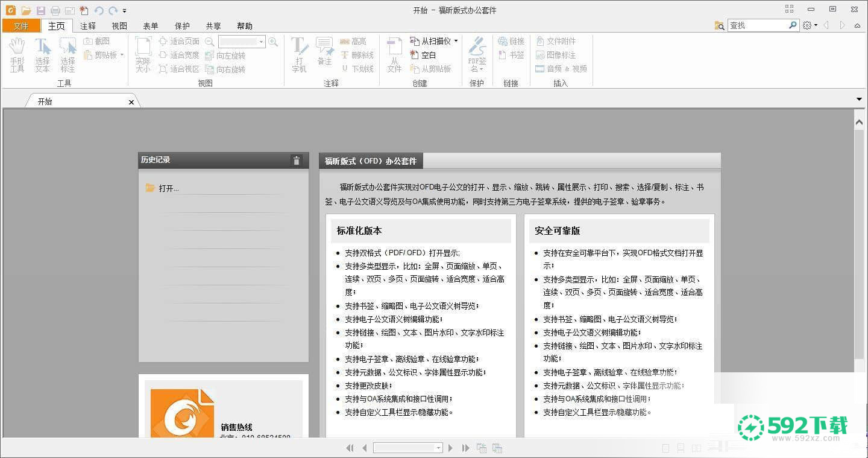Open the File (文件) menu tab
Image resolution: width=868 pixels, height=458 pixels.
[21, 26]
